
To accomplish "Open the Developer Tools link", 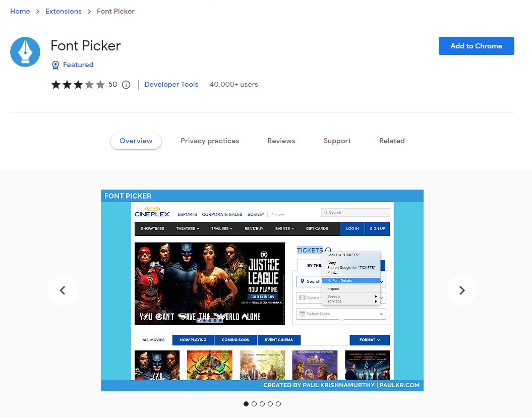I will [171, 85].
